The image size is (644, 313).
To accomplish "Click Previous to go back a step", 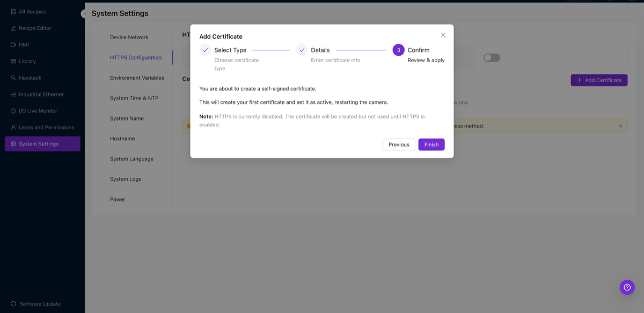I will coord(398,144).
